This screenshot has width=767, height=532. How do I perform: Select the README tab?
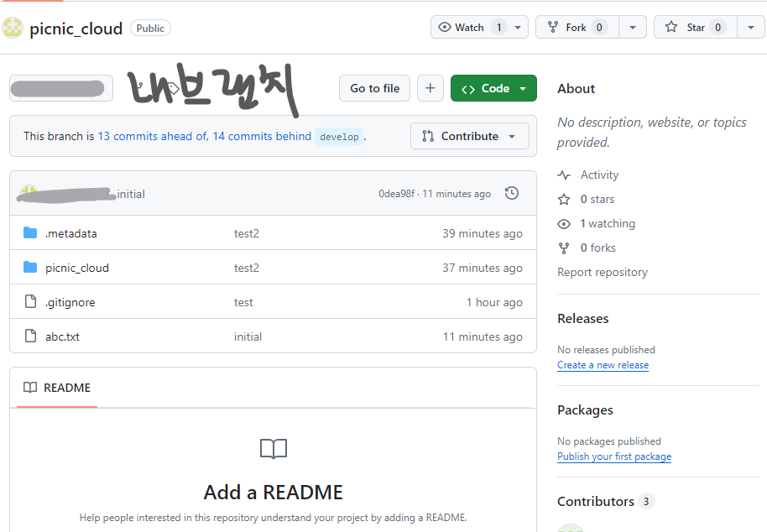click(57, 388)
